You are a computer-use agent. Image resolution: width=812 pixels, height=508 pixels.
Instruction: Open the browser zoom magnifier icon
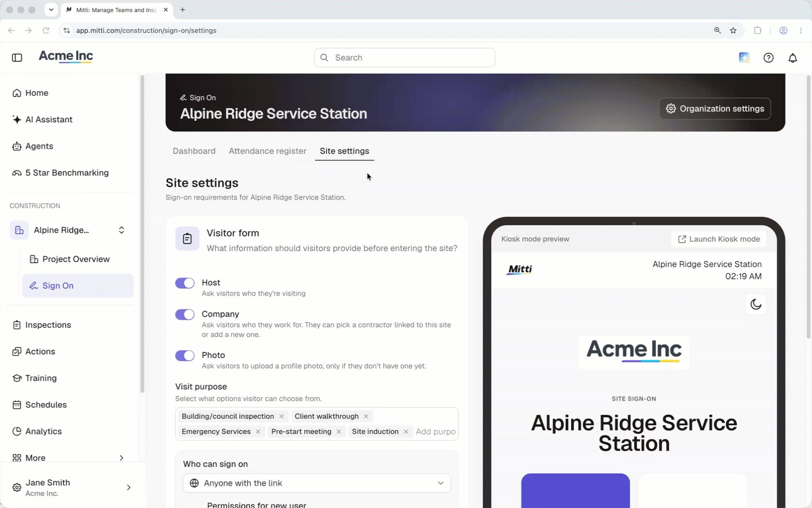[x=717, y=30]
